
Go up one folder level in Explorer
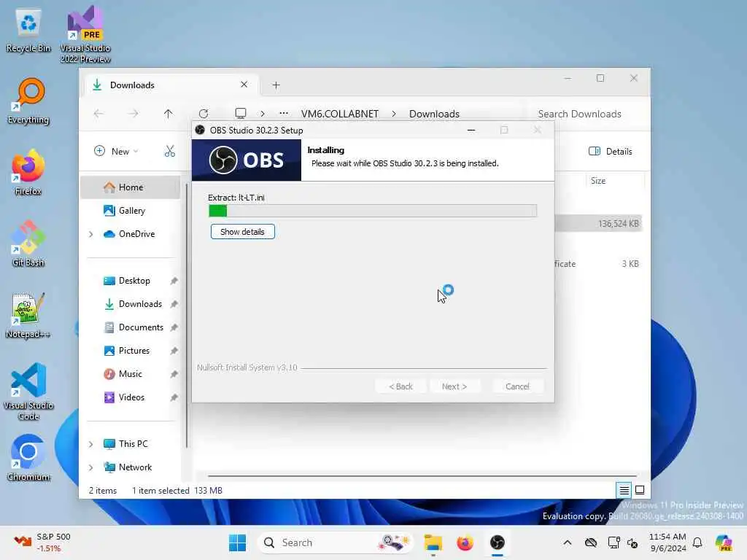169,114
